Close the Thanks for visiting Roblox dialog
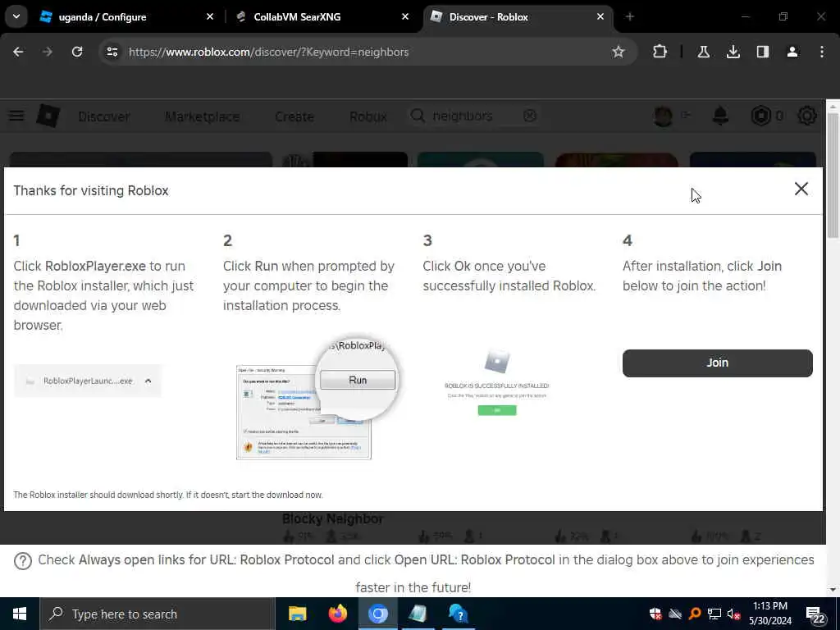This screenshot has width=840, height=630. pyautogui.click(x=801, y=189)
